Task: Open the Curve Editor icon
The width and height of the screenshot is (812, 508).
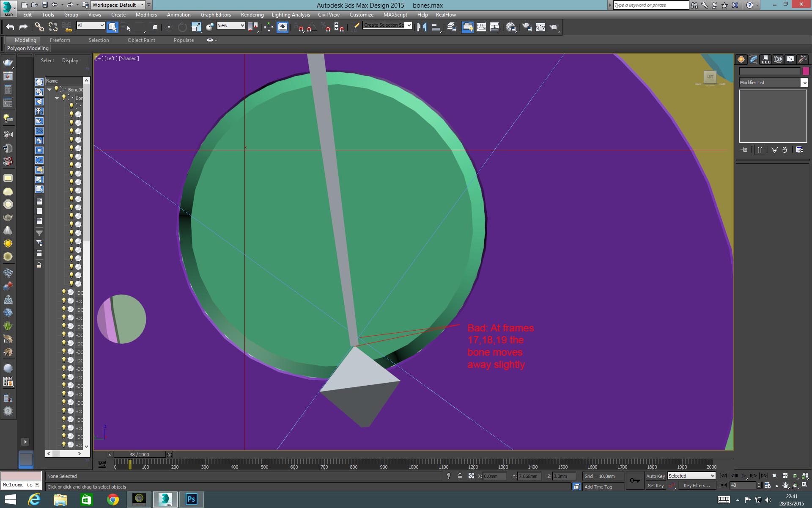Action: point(481,27)
